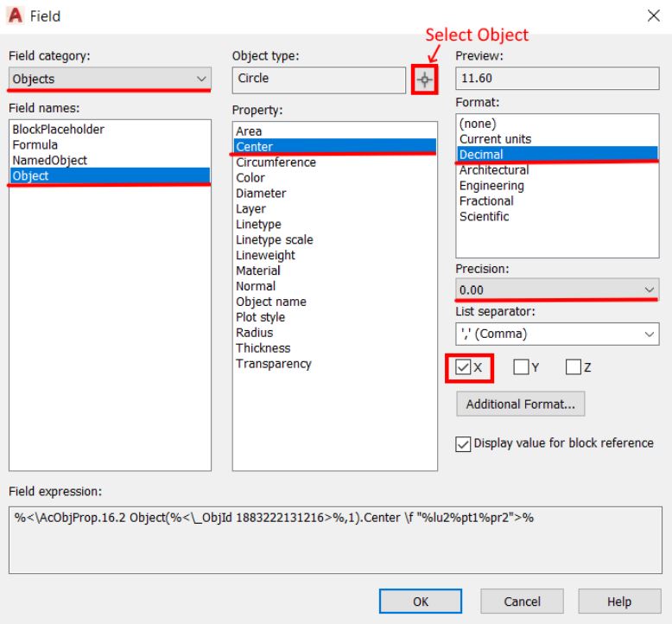Image resolution: width=672 pixels, height=624 pixels.
Task: Toggle the X coordinate checkbox
Action: [x=463, y=367]
